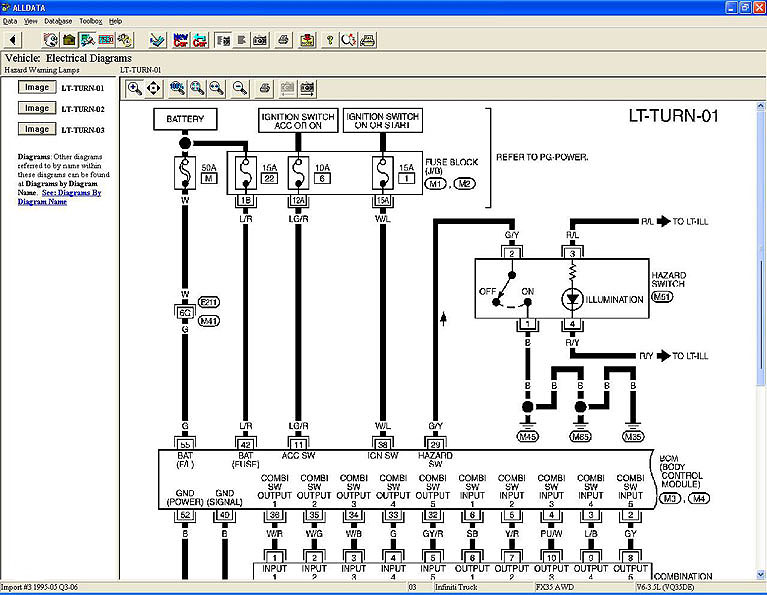Viewport: 767px width, 595px height.
Task: Click Image button for LT-TURN-03
Action: pos(37,129)
